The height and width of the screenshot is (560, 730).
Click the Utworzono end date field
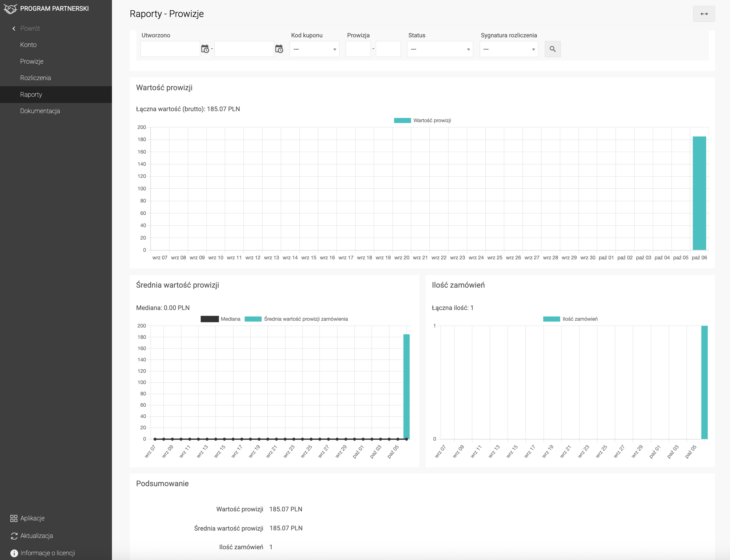[244, 49]
